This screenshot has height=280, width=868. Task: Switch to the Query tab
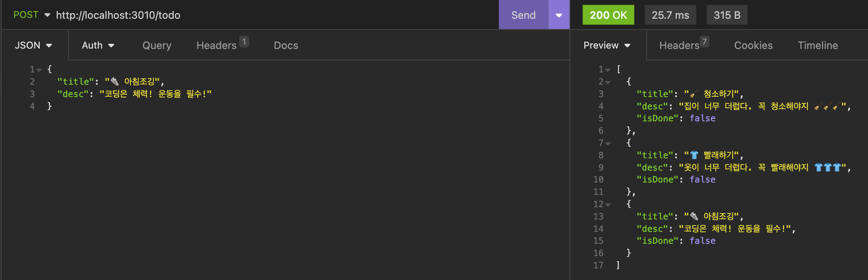coord(157,45)
